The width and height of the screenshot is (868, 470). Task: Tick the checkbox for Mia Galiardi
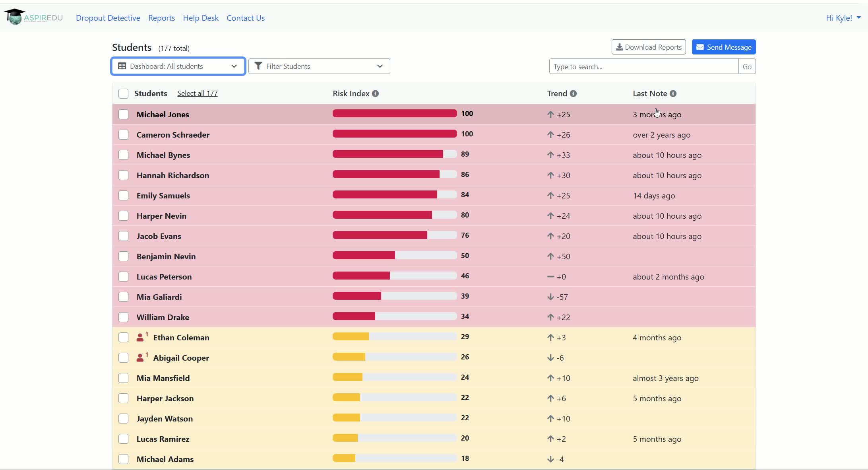[x=123, y=297]
